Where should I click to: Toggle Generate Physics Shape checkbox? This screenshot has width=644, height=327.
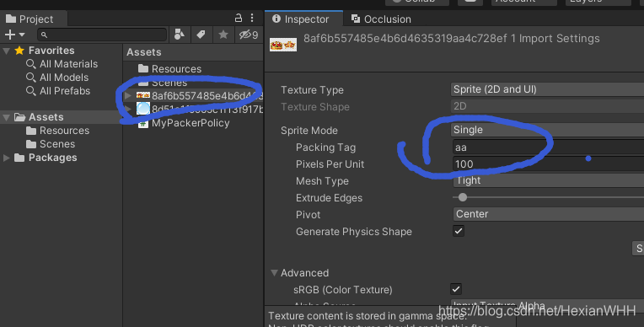click(x=459, y=231)
